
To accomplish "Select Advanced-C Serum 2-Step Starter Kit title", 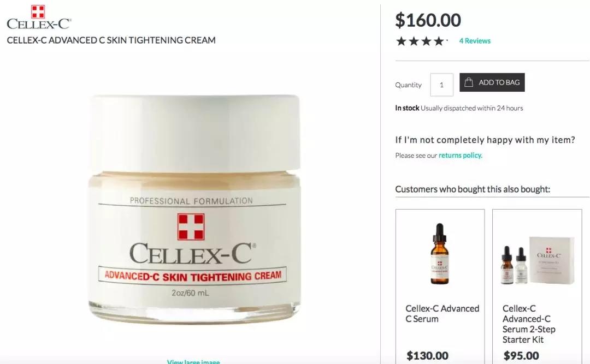I will 529,324.
